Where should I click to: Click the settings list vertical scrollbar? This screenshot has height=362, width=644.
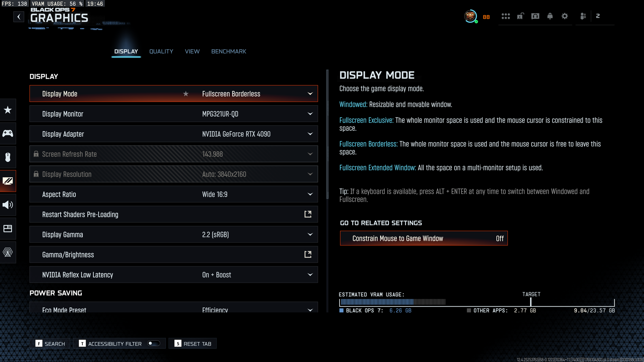coord(327,135)
